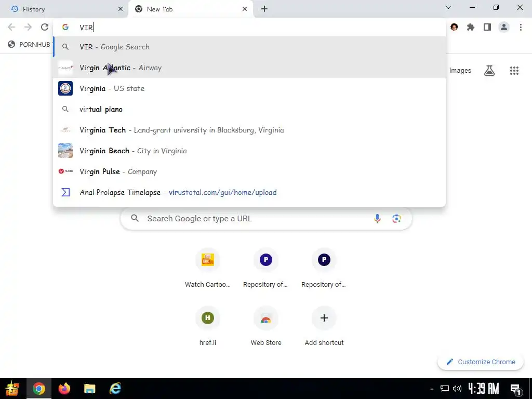
Task: Open Chrome from the taskbar
Action: pos(38,389)
